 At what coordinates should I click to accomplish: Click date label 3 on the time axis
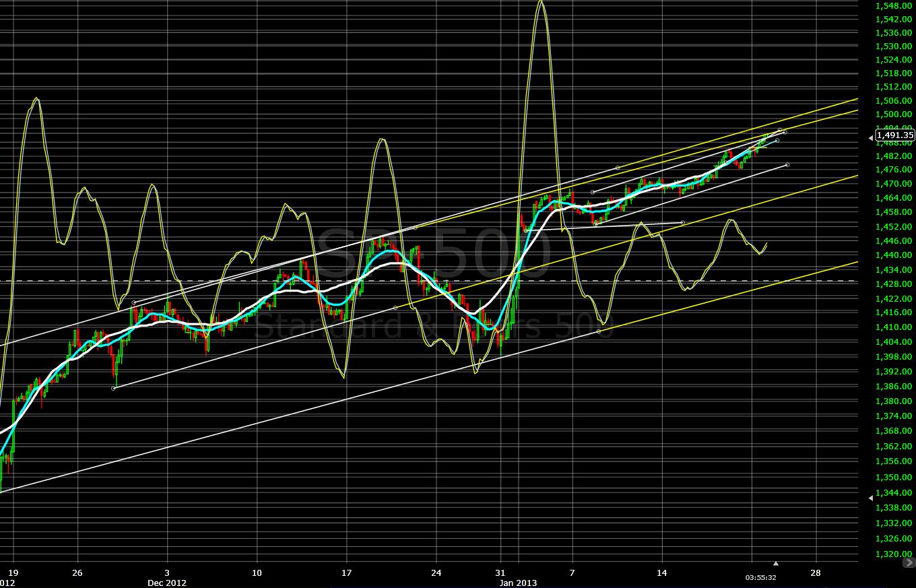(x=166, y=573)
